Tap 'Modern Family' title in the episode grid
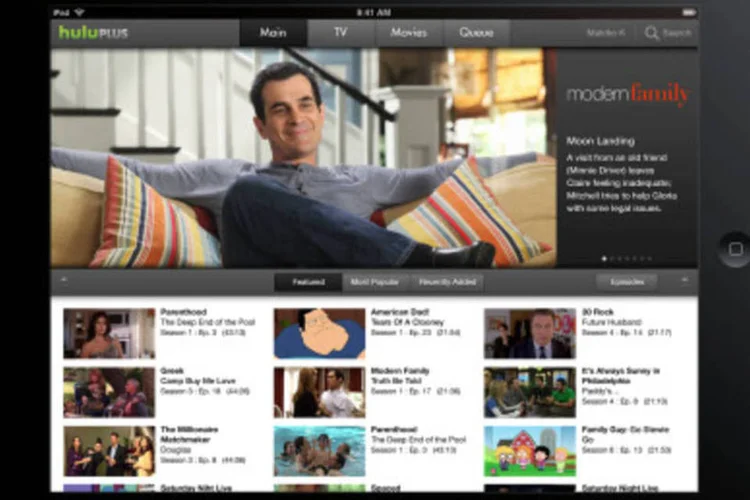The image size is (750, 500). point(400,371)
